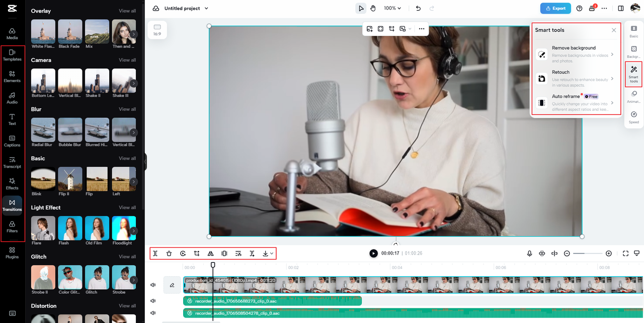Viewport: 644px width, 323px height.
Task: Open the top bar more options ellipsis
Action: (x=604, y=8)
